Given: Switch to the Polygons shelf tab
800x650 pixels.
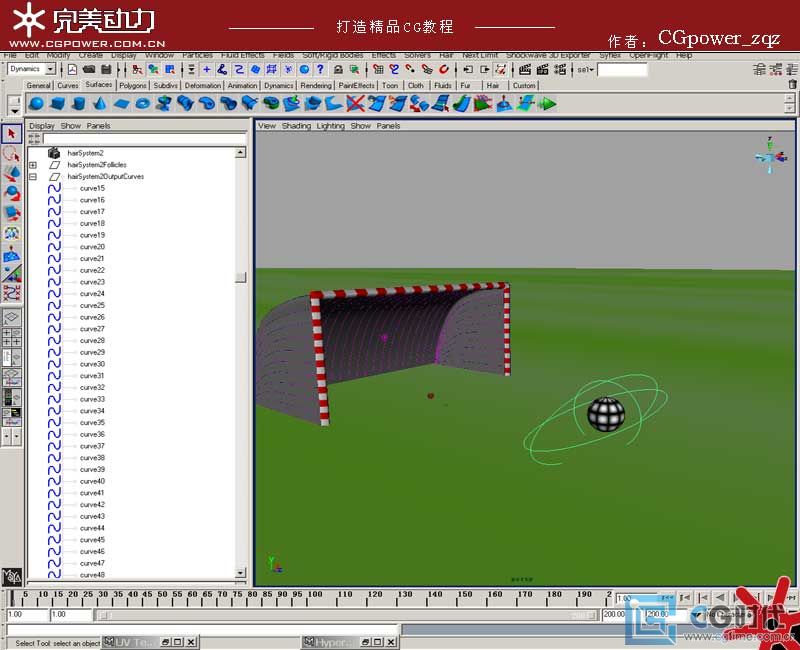Looking at the screenshot, I should (133, 86).
